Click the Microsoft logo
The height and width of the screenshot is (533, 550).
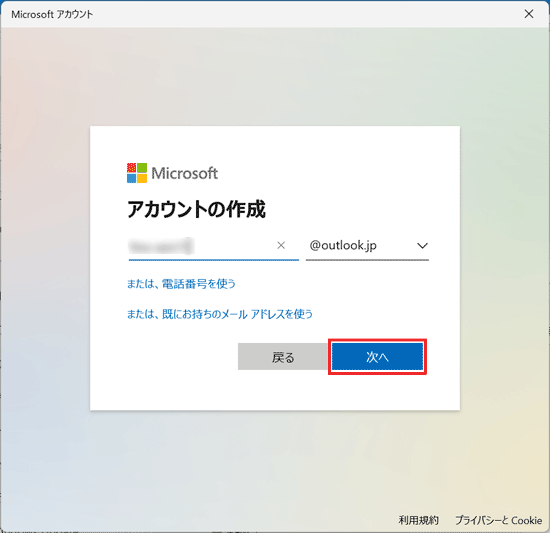172,173
